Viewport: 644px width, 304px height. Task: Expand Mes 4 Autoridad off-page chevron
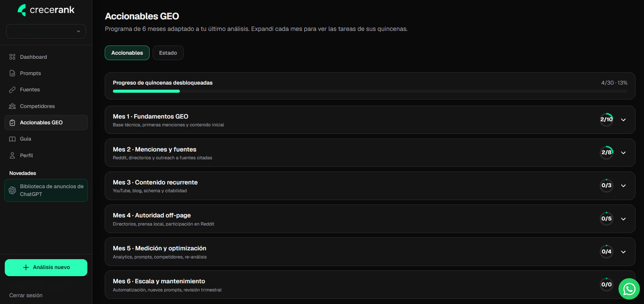point(623,219)
